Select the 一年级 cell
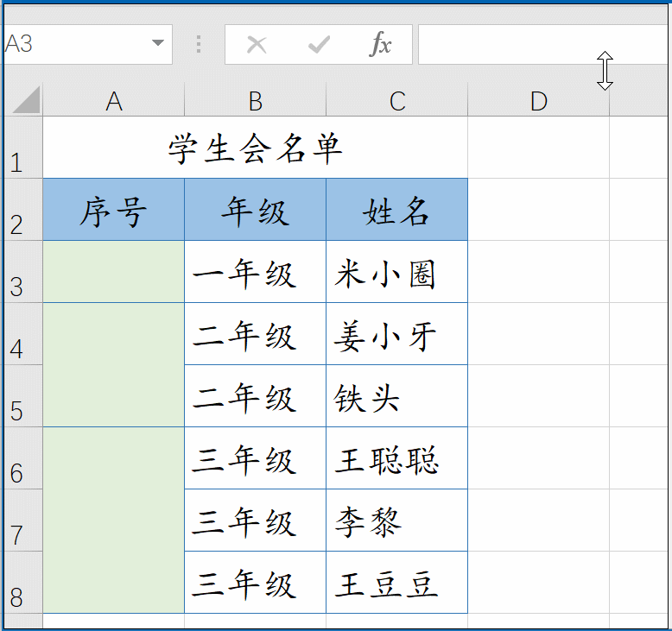672x631 pixels. pos(256,272)
